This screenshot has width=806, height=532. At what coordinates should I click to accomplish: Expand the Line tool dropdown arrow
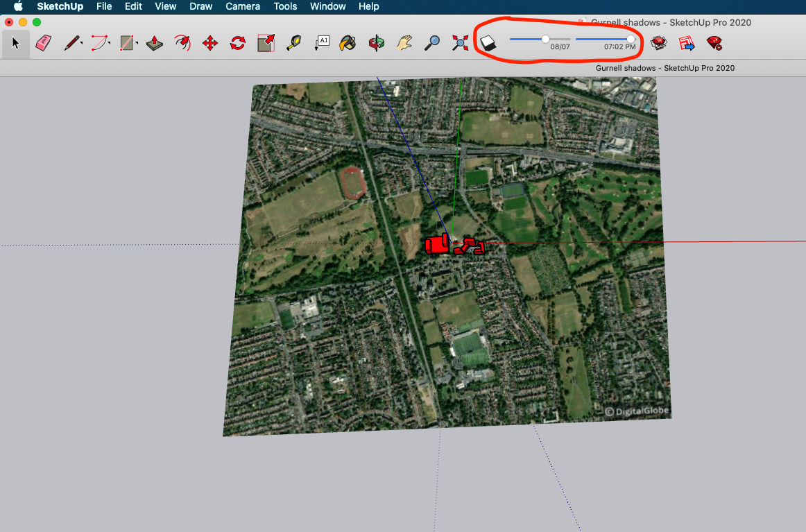pos(81,43)
